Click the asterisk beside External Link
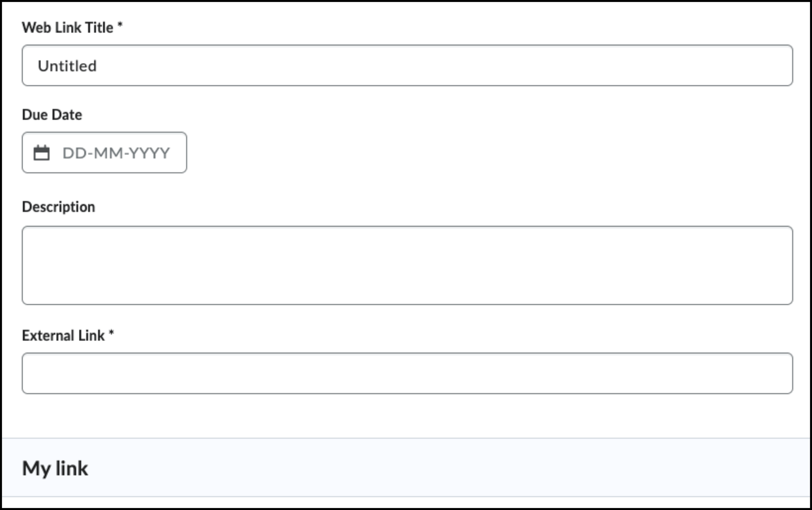 tap(111, 333)
